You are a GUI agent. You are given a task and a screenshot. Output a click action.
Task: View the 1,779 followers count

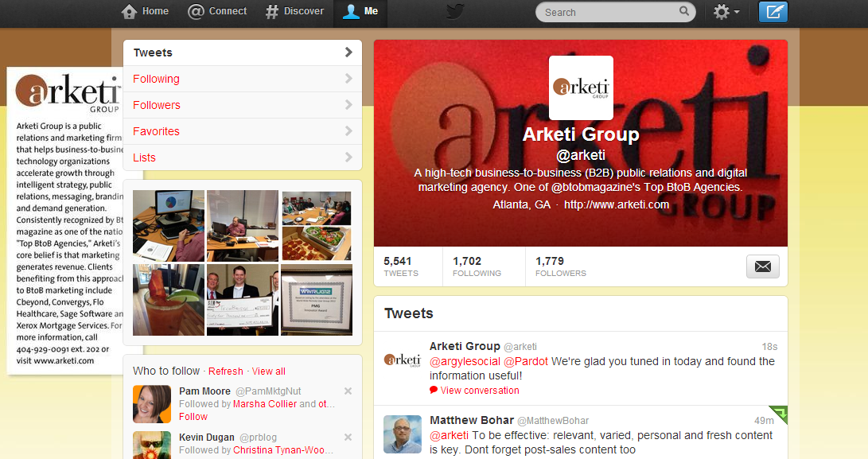coord(560,266)
